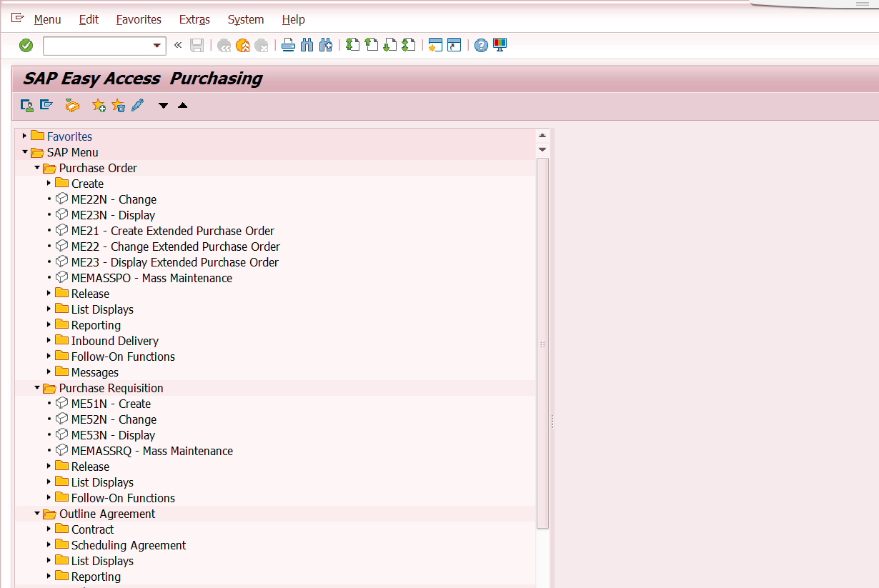Screen dimensions: 879x588
Task: Click the Change Favorites pencil icon
Action: point(137,106)
